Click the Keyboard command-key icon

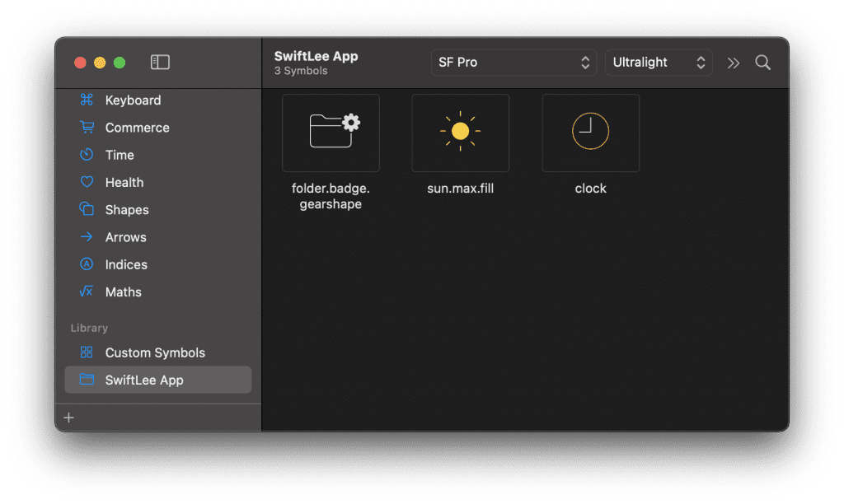click(86, 100)
